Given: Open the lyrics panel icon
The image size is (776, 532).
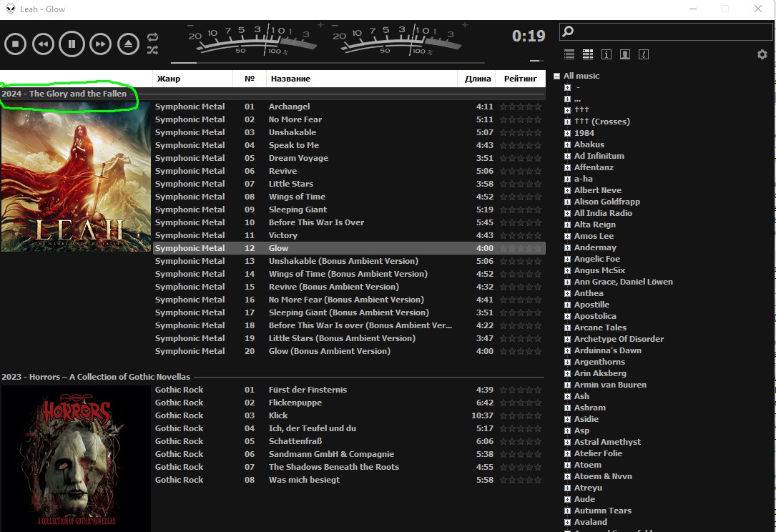Looking at the screenshot, I should coord(644,54).
